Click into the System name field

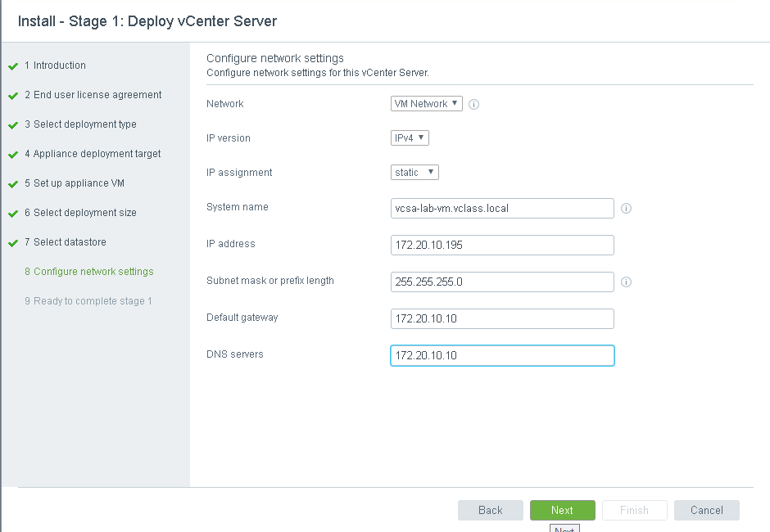coord(502,209)
